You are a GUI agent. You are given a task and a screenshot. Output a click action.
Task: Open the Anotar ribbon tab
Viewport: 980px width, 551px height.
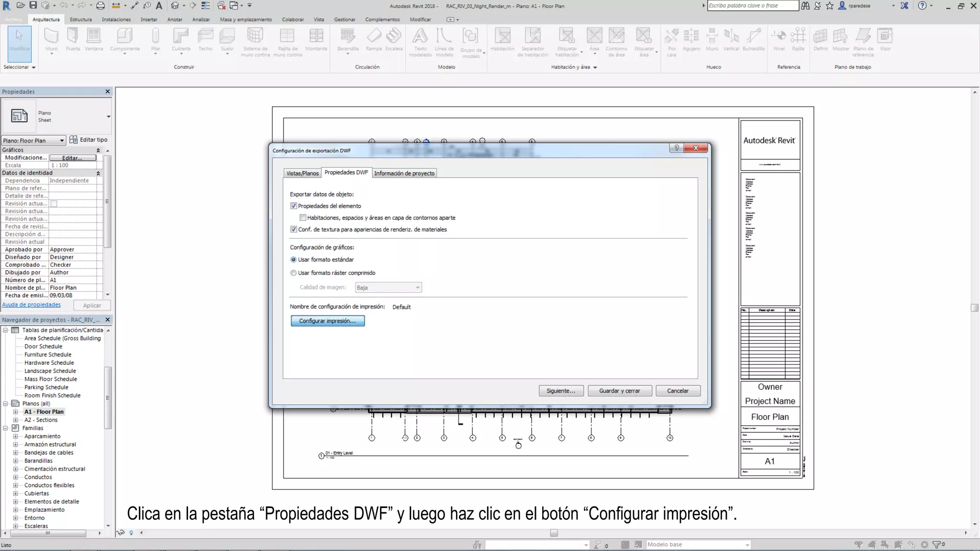pos(175,20)
